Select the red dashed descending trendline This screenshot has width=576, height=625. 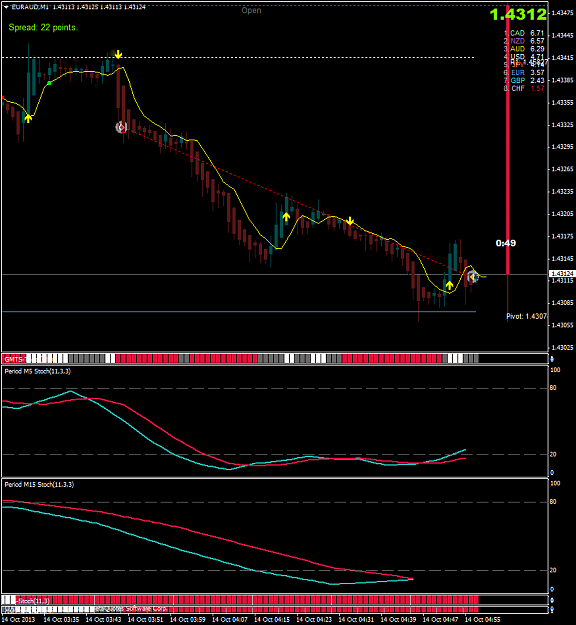pos(295,201)
